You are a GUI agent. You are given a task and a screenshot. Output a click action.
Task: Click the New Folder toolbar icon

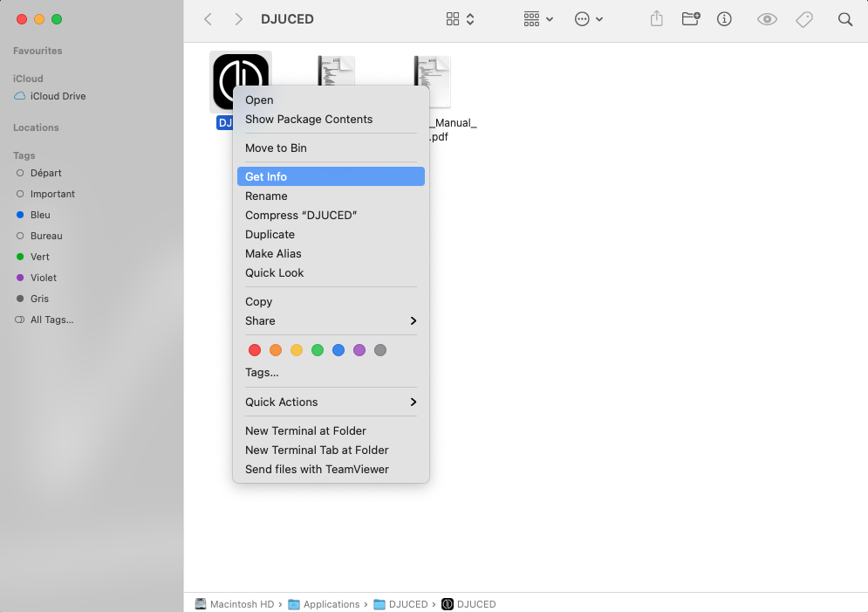point(690,19)
